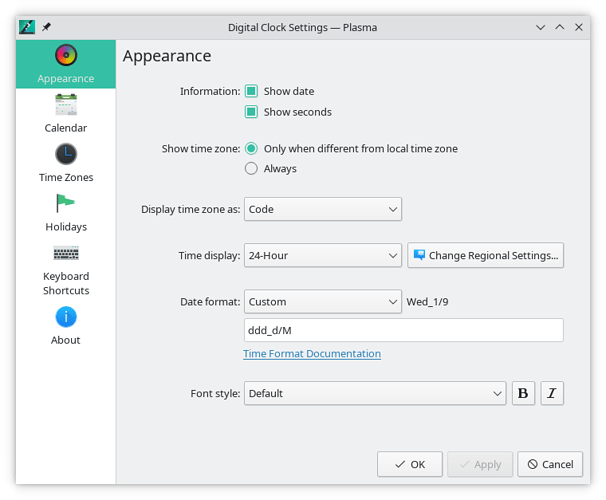Open the Holidays section
The image size is (606, 500).
coord(66,213)
